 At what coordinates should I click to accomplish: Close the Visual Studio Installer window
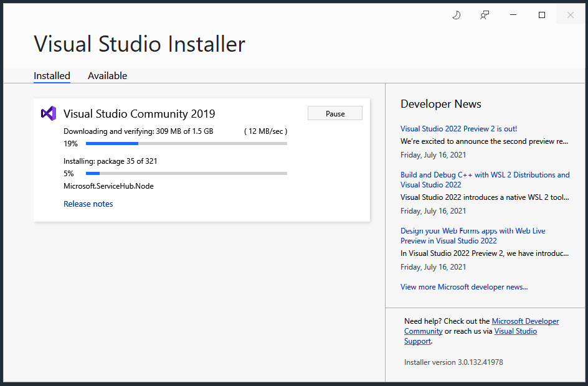point(571,15)
